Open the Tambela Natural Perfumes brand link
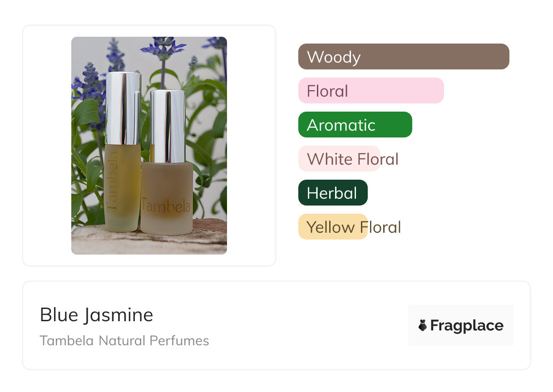The image size is (553, 392). (x=124, y=341)
